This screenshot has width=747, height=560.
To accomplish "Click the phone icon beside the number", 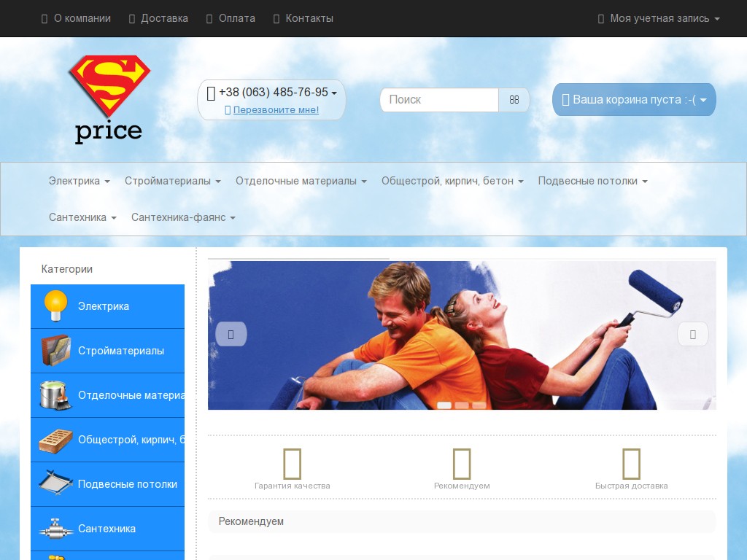I will [x=211, y=93].
